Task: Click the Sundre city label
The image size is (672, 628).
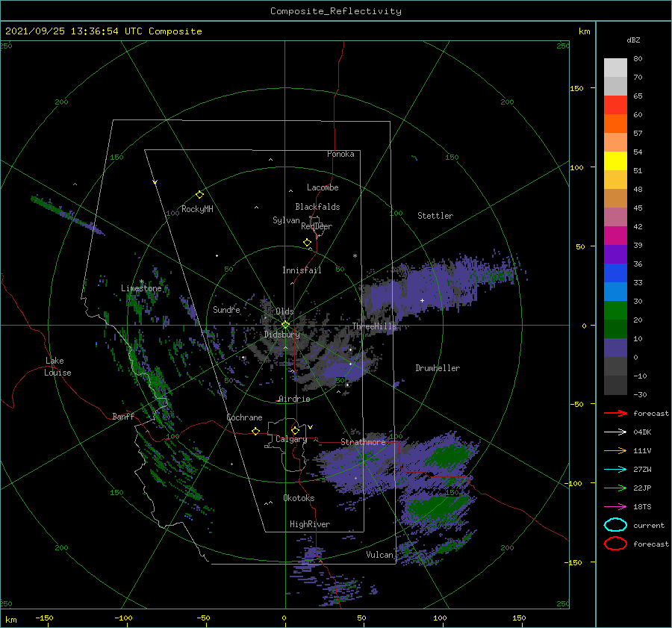Action: 227,309
